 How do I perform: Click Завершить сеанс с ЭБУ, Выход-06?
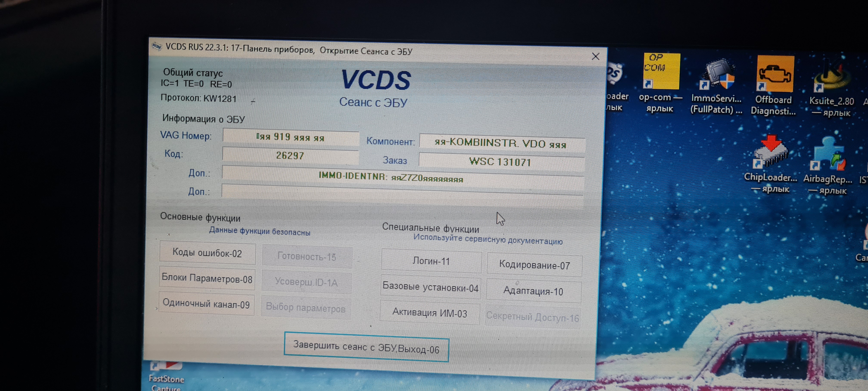coord(366,347)
